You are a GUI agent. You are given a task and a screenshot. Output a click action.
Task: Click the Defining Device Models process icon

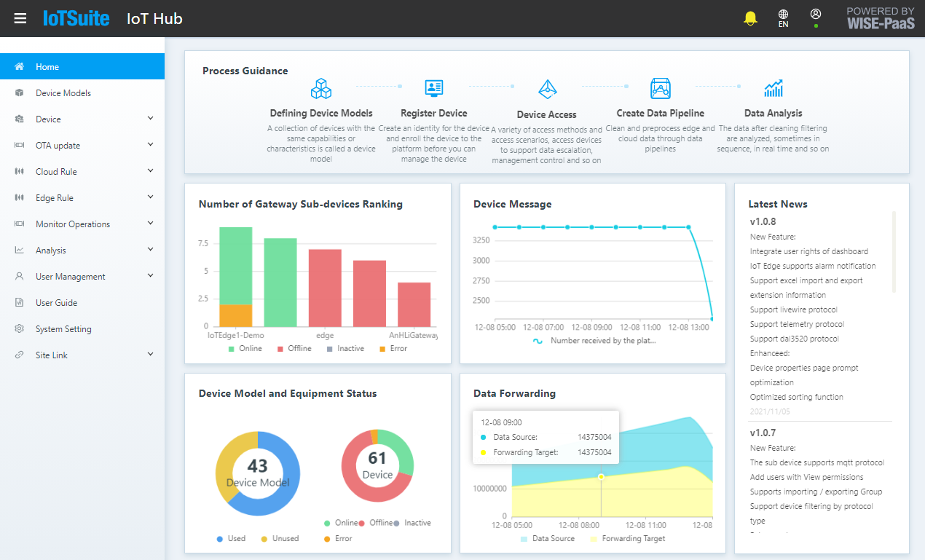320,88
